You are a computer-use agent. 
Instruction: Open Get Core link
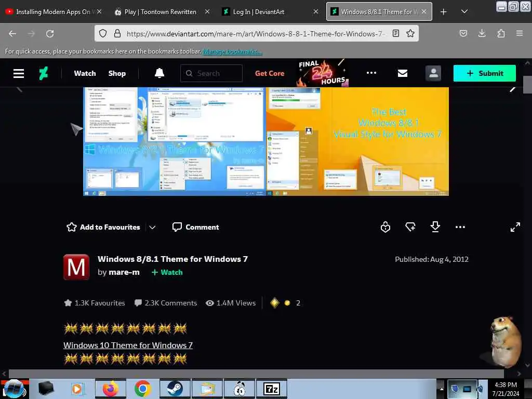[270, 73]
